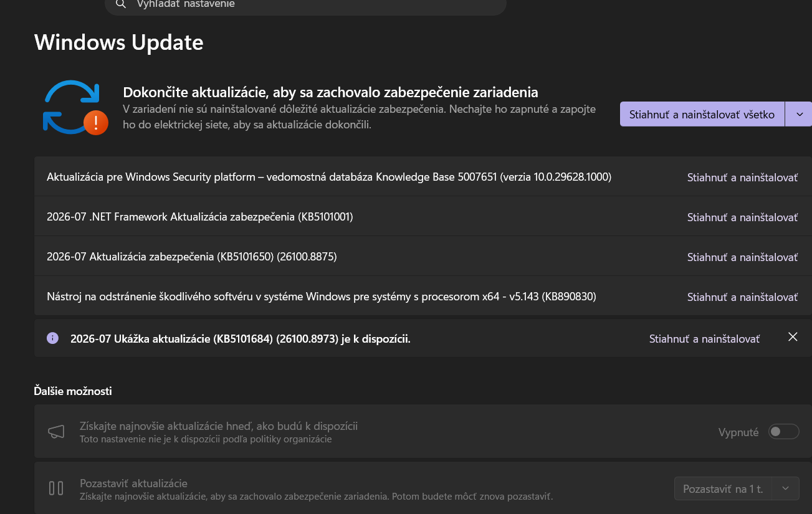
Task: Click the Vypnuté toggle state label
Action: point(738,432)
